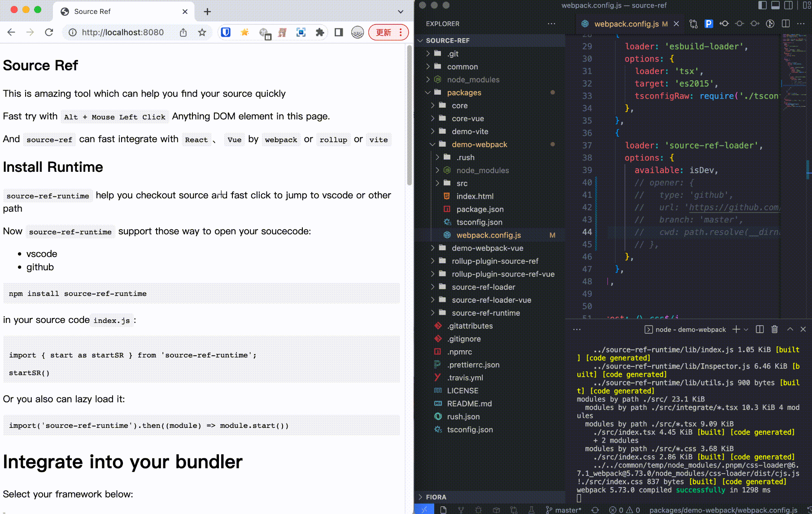Click the browser page vertical scrollbar

click(x=409, y=116)
